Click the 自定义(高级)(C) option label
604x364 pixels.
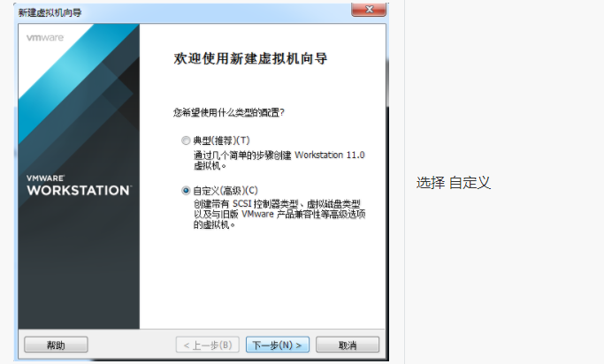226,191
